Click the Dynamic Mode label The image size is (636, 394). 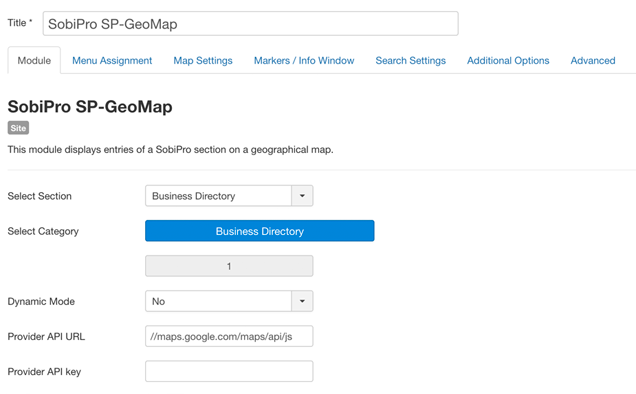(x=41, y=301)
